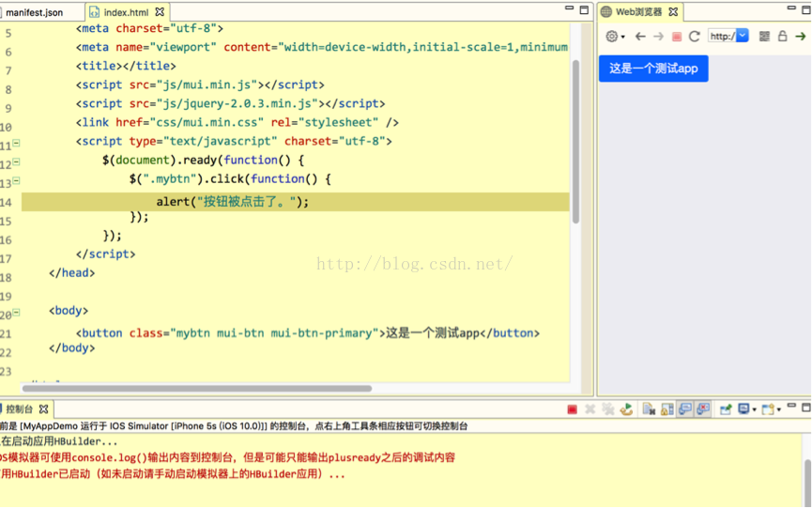This screenshot has width=812, height=508.
Task: Click the <title></title> tag on line 7
Action: [126, 67]
